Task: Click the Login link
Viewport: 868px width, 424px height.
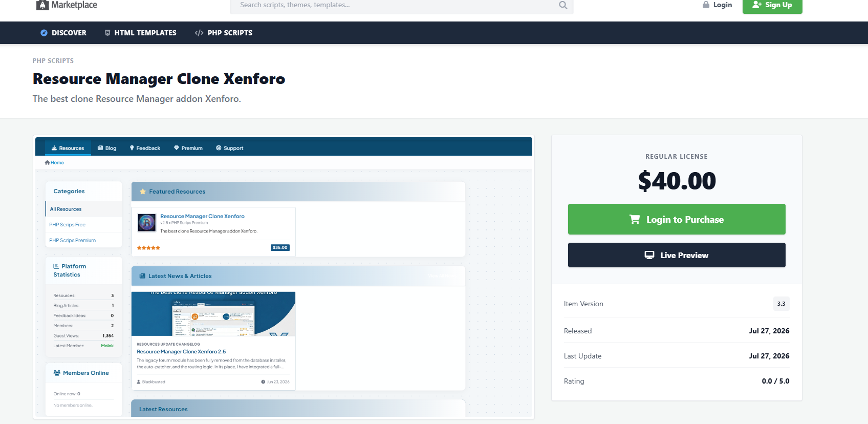Action: [x=717, y=5]
